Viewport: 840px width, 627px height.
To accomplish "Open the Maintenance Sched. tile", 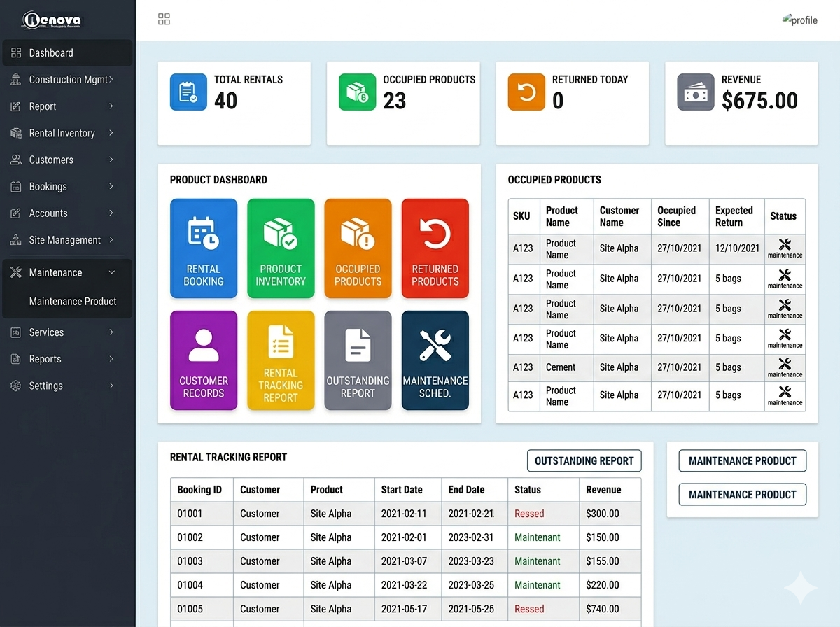I will pyautogui.click(x=435, y=360).
